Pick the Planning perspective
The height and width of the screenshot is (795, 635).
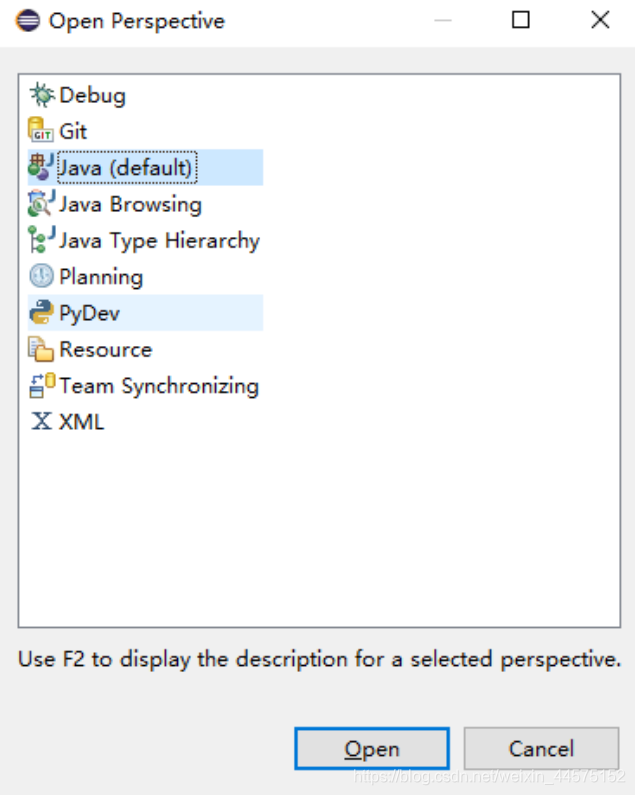[x=101, y=277]
